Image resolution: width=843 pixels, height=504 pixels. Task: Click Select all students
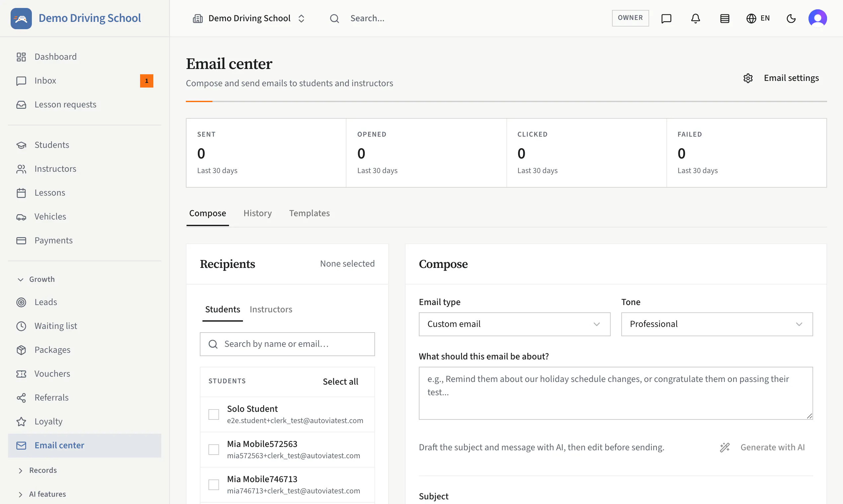(340, 382)
